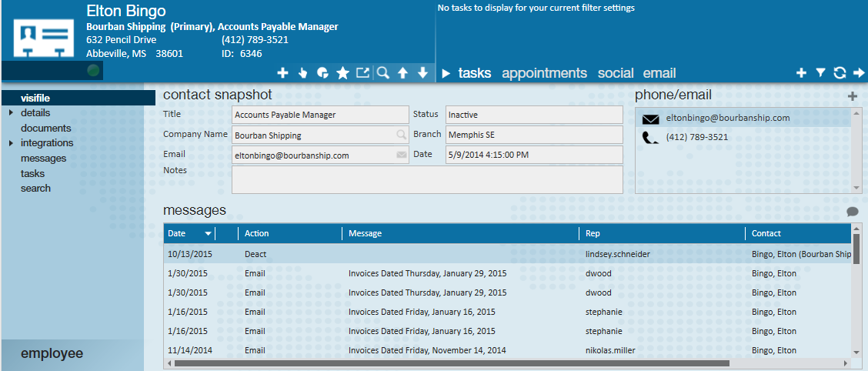Image resolution: width=868 pixels, height=371 pixels.
Task: Click the up arrow icon for previous record
Action: [x=403, y=73]
